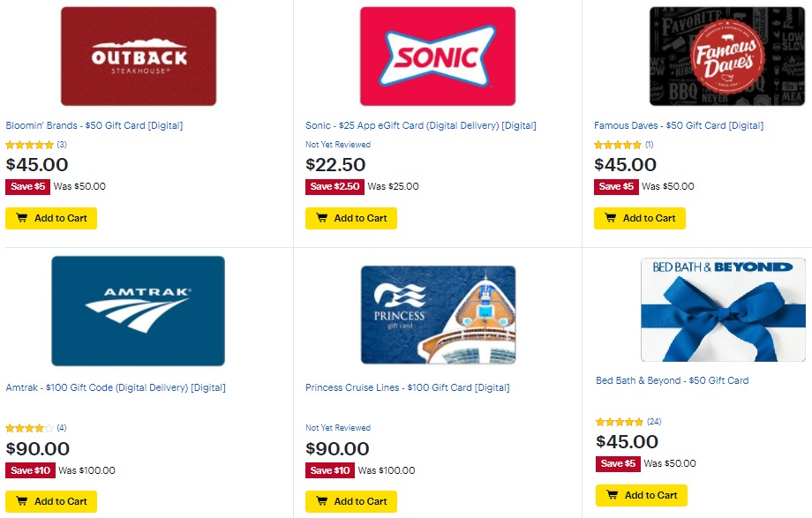Open the Famous Daves gift card image
This screenshot has height=518, width=812.
click(725, 56)
